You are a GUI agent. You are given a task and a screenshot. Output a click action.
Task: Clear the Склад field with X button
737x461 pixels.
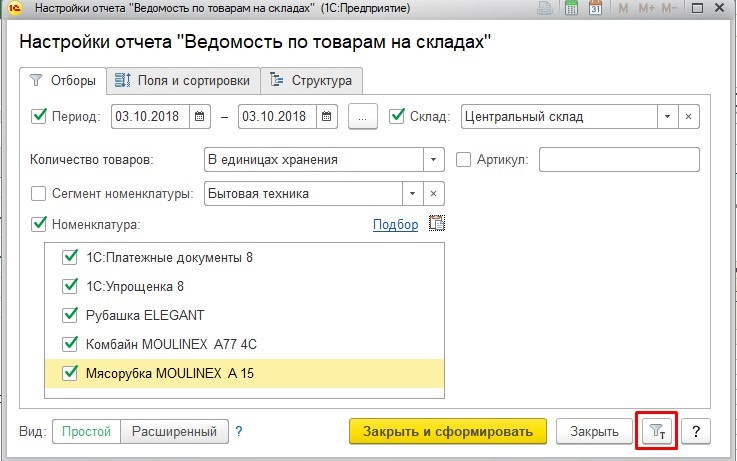[x=688, y=116]
